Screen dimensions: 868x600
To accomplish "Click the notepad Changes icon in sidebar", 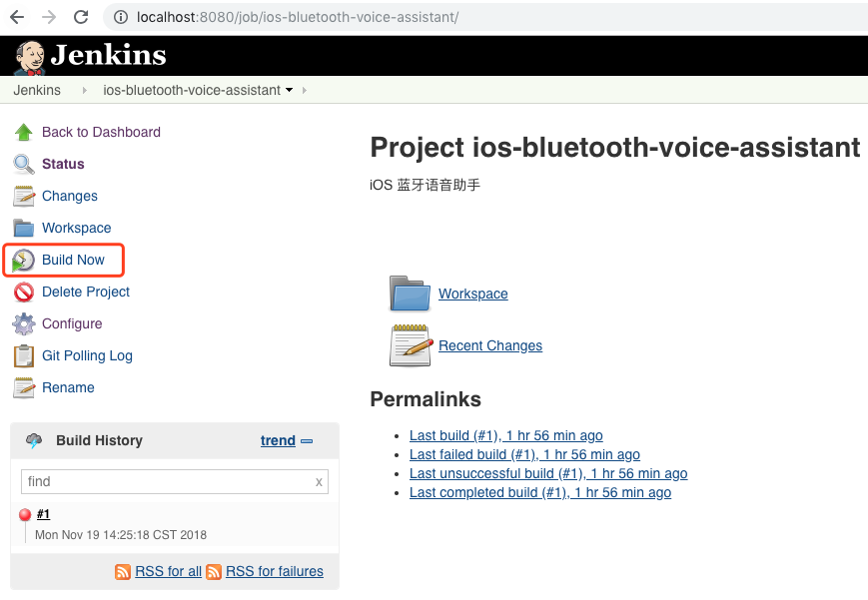I will (x=23, y=196).
